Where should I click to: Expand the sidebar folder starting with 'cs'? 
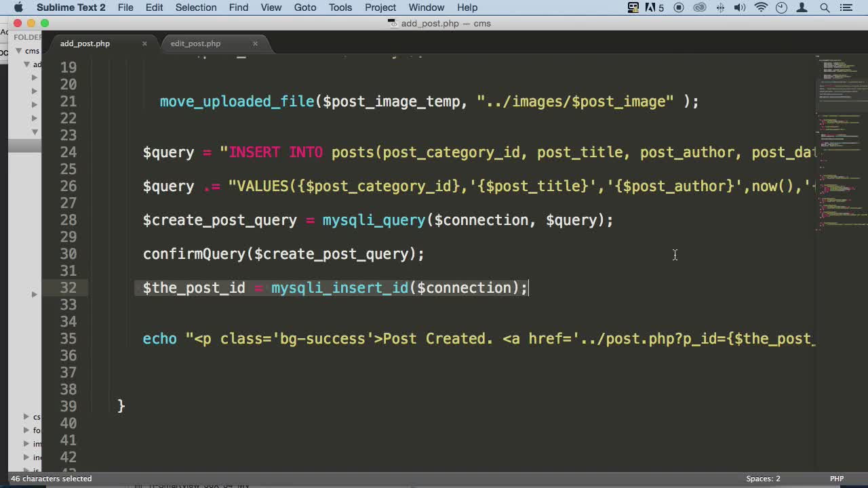coord(26,417)
